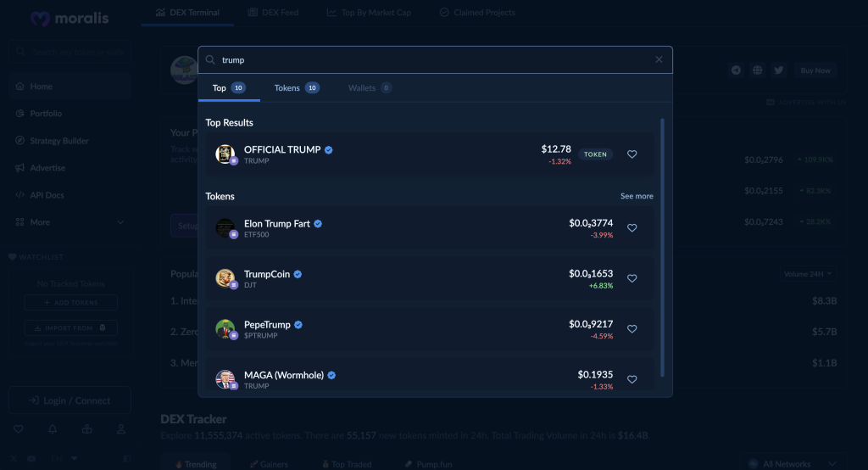Click the Buy Now button

[x=815, y=70]
